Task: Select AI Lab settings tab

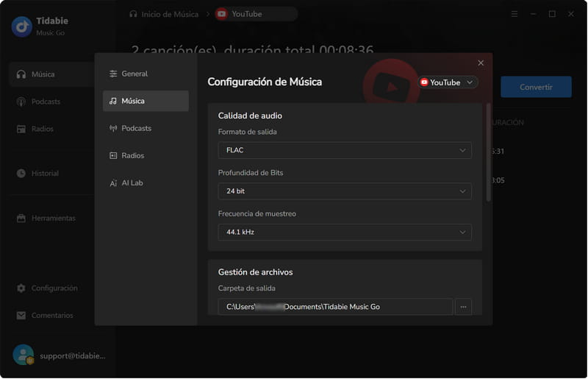Action: [146, 183]
